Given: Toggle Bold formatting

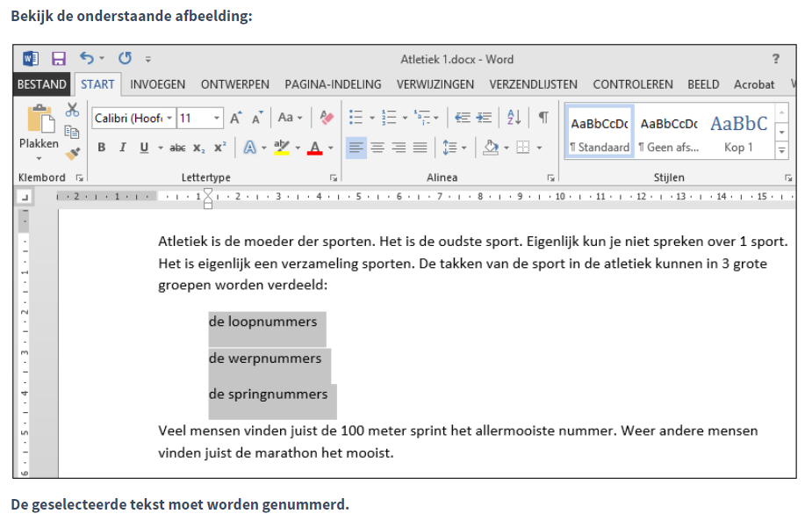Looking at the screenshot, I should (102, 148).
